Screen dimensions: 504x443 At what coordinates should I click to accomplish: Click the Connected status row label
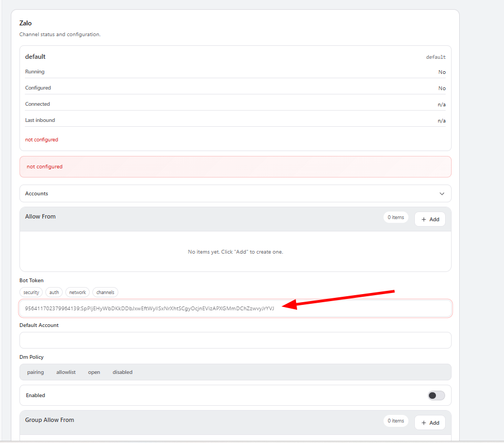tap(37, 104)
